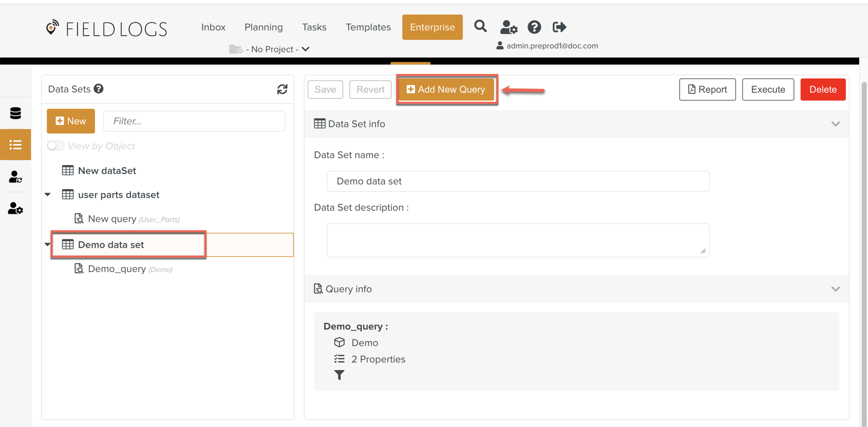The width and height of the screenshot is (868, 427).
Task: Toggle the View by Object switch
Action: point(56,146)
